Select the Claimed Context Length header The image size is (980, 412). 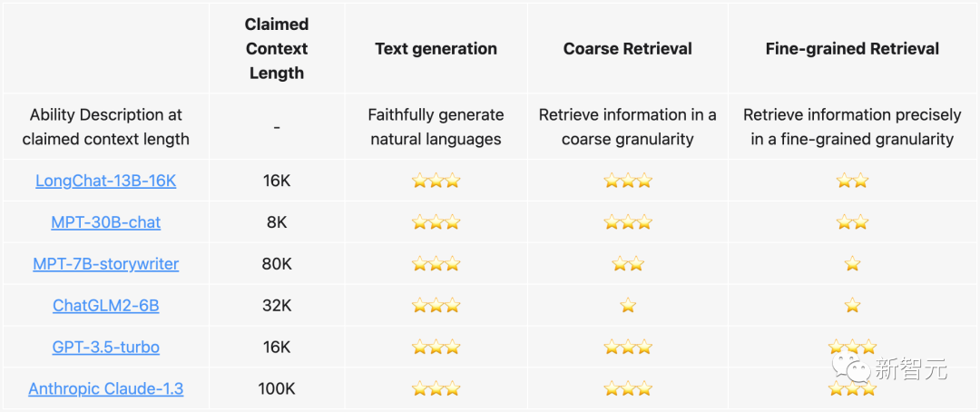[276, 49]
